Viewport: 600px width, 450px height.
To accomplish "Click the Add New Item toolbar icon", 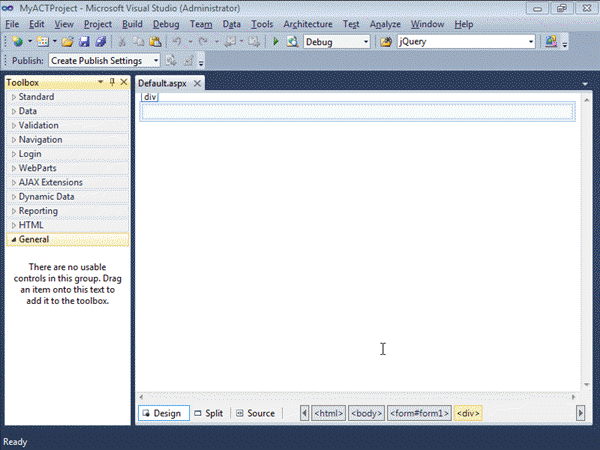I will tap(42, 41).
